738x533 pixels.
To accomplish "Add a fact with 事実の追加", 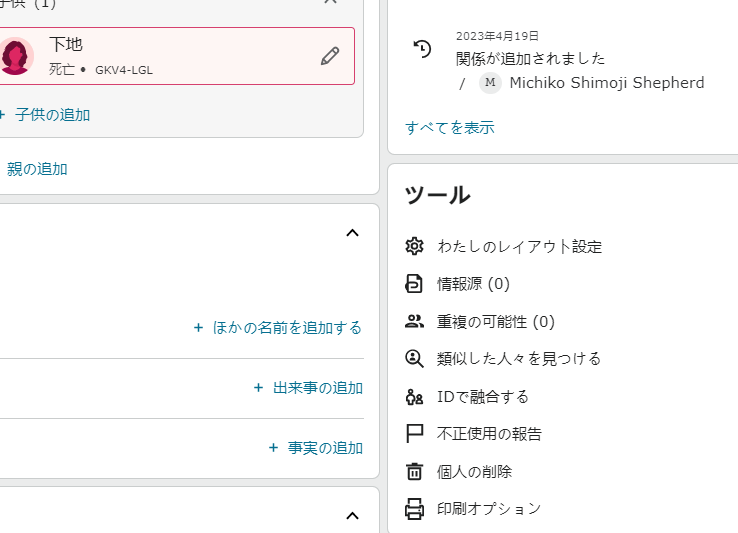I will click(315, 448).
